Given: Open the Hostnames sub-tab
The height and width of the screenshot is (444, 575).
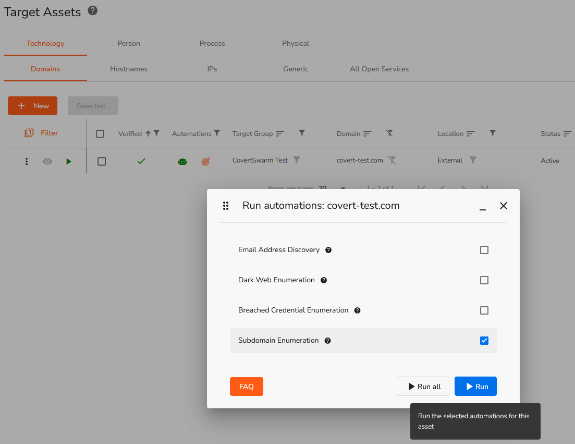Looking at the screenshot, I should pyautogui.click(x=129, y=69).
